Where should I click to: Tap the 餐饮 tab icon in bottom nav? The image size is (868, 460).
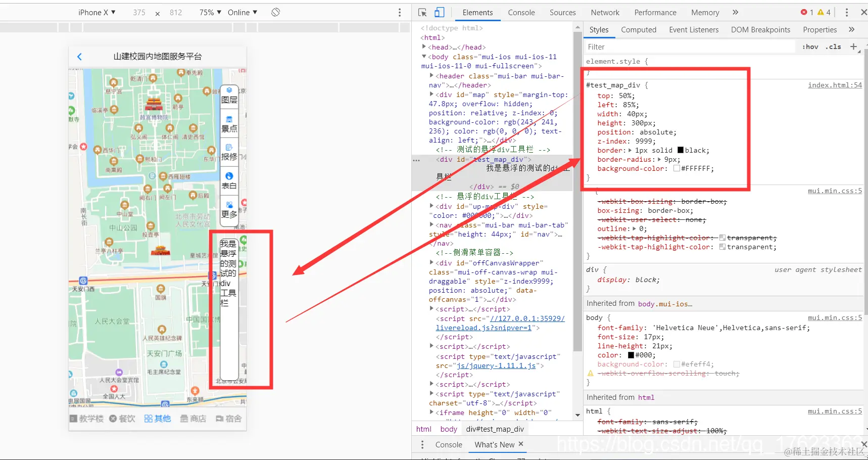pos(113,419)
